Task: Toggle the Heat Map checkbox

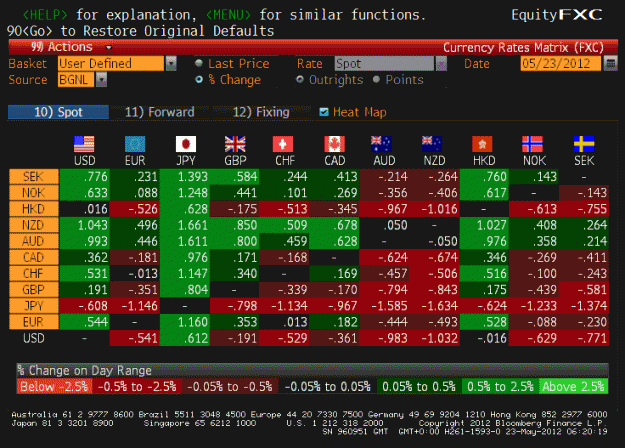Action: coord(324,112)
